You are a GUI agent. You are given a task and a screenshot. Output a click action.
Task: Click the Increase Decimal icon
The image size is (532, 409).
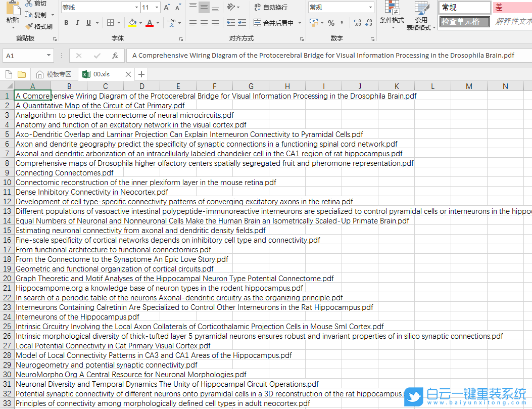tap(357, 23)
